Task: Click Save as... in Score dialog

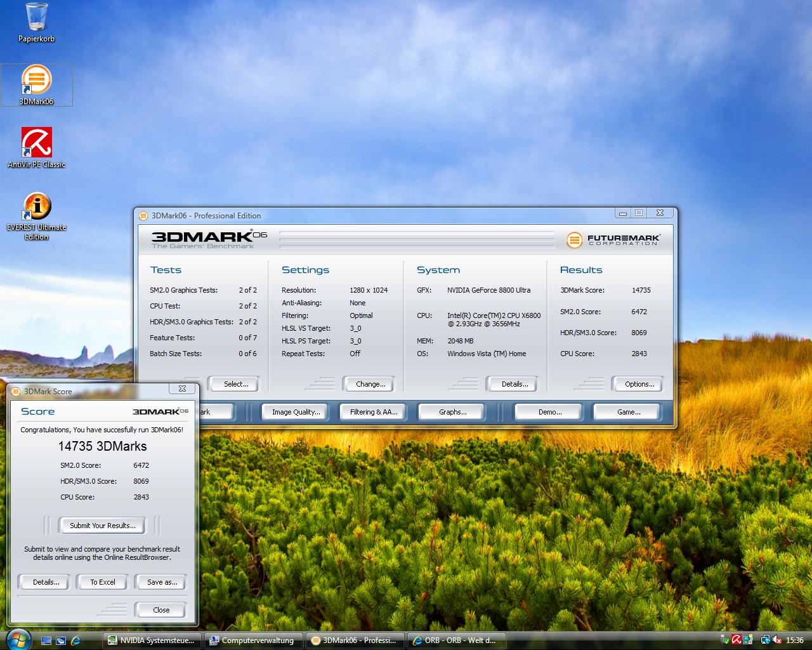Action: tap(160, 582)
